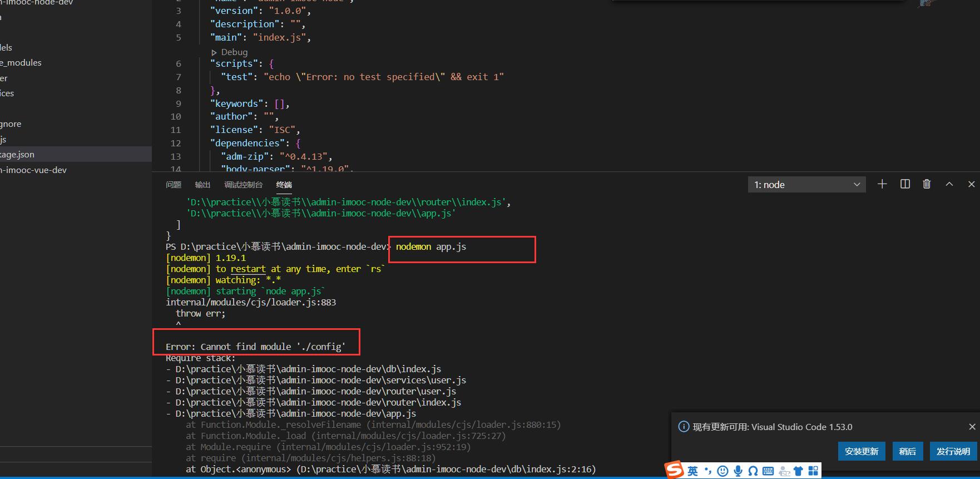This screenshot has height=479, width=980.
Task: Click "main": "index.js" line in editor
Action: [260, 37]
